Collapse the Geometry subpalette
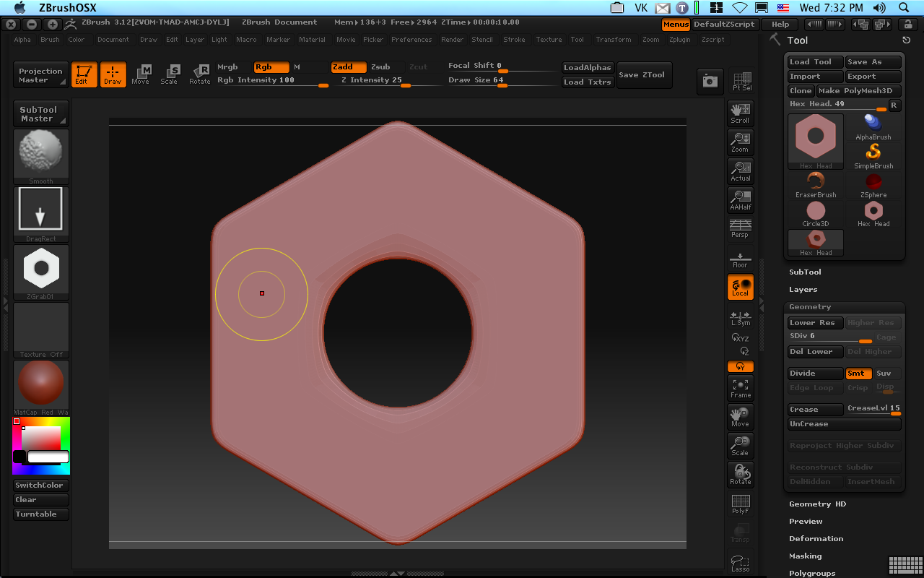The height and width of the screenshot is (578, 924). [810, 307]
